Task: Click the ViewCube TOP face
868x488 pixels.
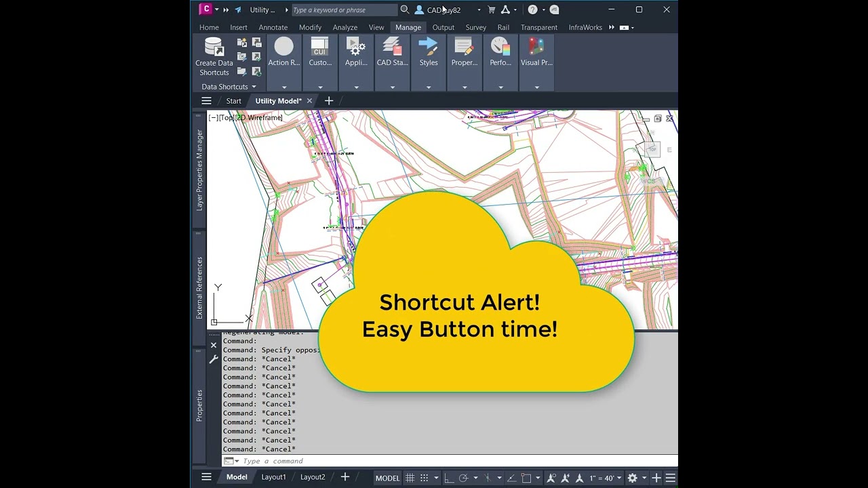Action: [x=652, y=149]
